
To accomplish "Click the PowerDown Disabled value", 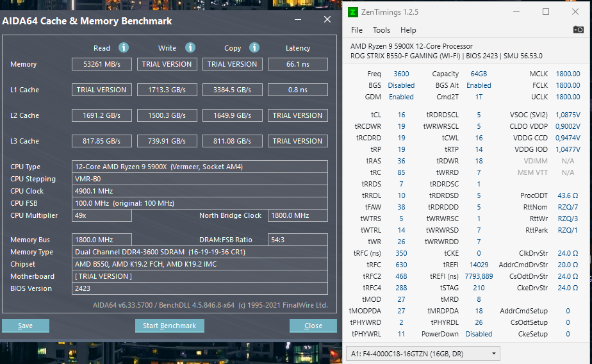I will [x=479, y=334].
